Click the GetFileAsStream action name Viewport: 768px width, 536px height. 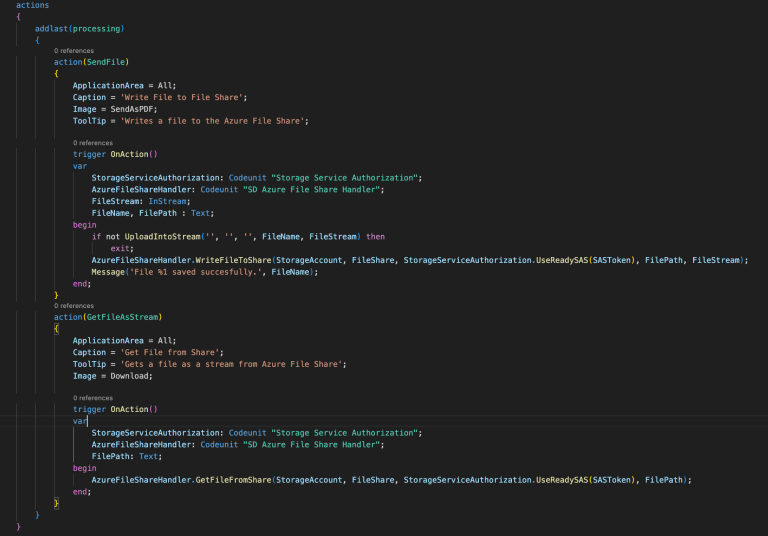tap(126, 317)
